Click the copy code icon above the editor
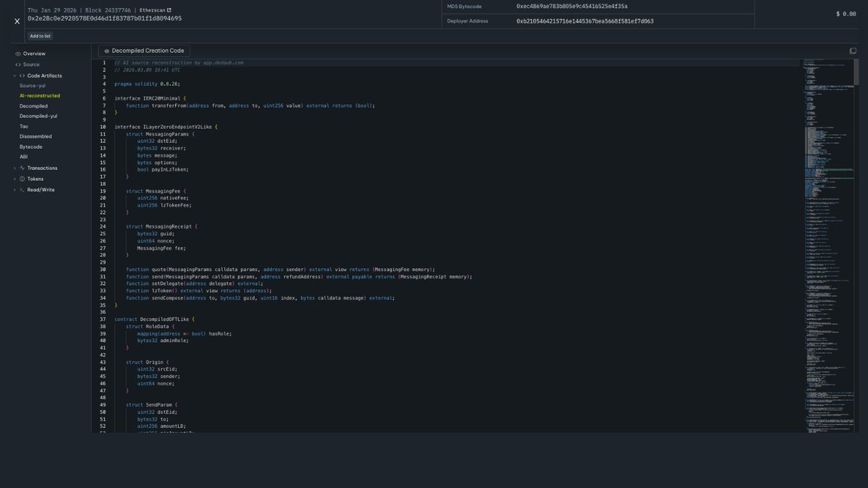 (x=853, y=51)
